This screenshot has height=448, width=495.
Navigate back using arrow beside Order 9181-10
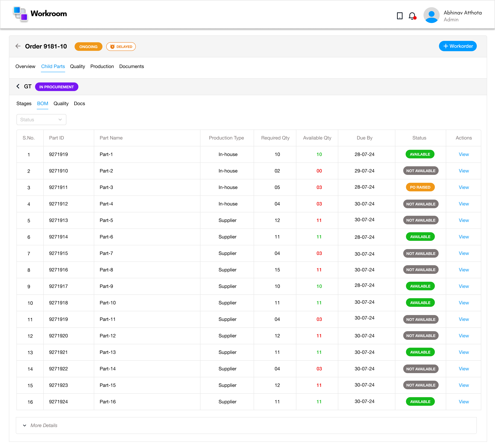(x=18, y=46)
